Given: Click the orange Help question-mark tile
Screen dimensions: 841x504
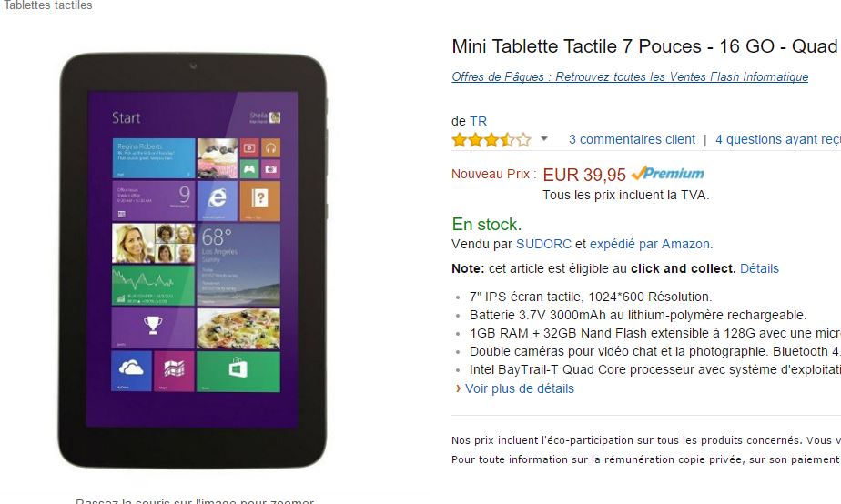Looking at the screenshot, I should [x=259, y=200].
